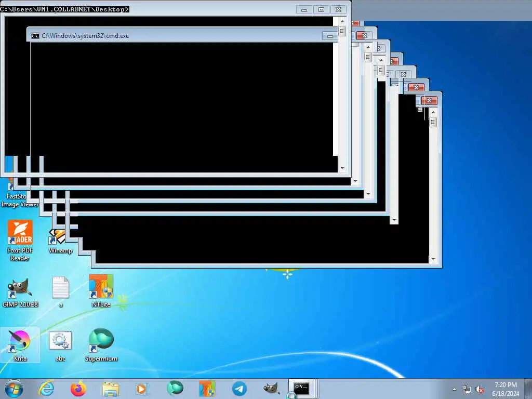This screenshot has height=399, width=532.
Task: Maximize the topmost Desktop prompt window
Action: click(321, 10)
